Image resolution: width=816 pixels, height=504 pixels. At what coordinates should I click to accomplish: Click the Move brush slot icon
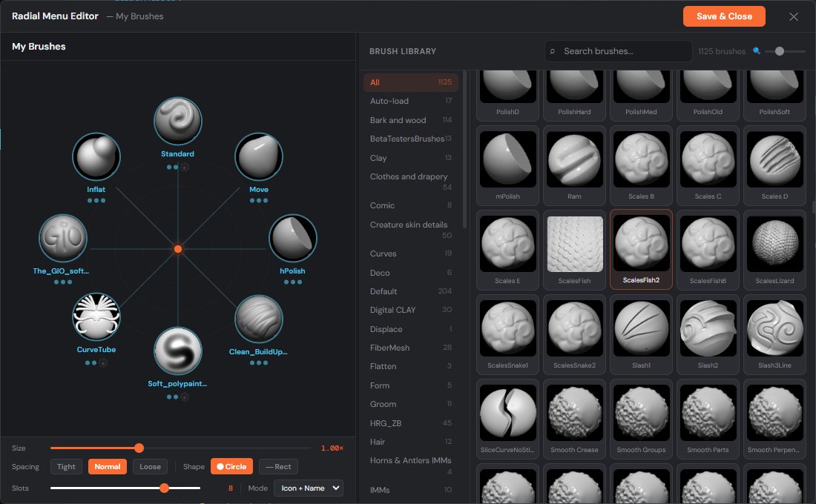259,157
